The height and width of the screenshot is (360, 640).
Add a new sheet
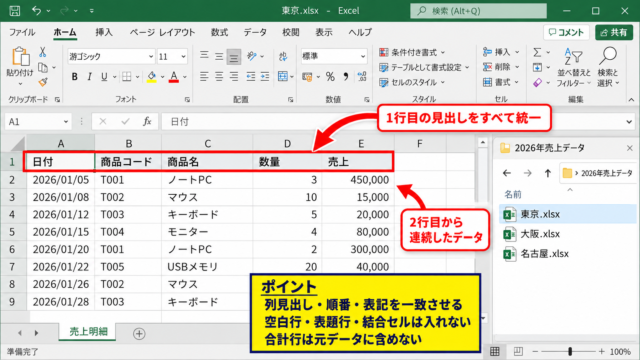139,333
